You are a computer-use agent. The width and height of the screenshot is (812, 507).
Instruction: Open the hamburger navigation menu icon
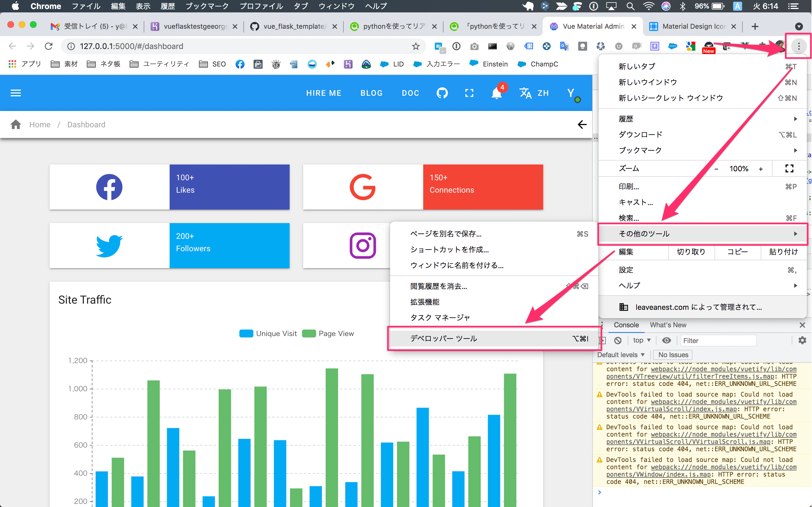[16, 93]
